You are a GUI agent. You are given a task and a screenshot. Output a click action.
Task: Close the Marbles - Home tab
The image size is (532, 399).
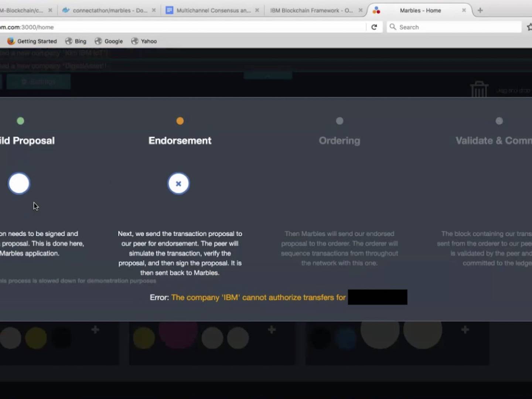pyautogui.click(x=464, y=10)
